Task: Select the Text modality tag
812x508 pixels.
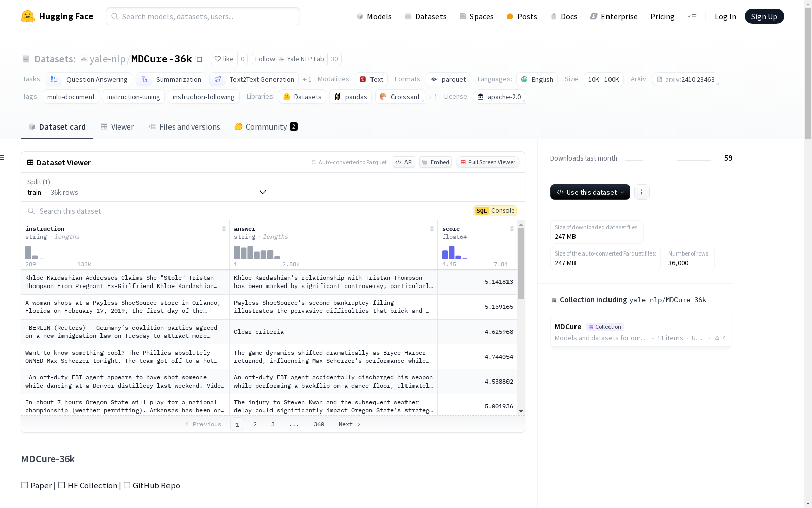Action: pos(371,79)
